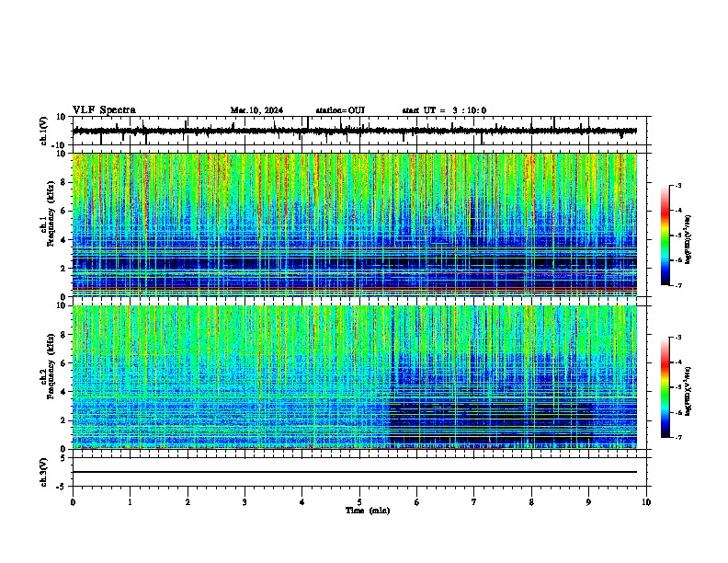The width and height of the screenshot is (728, 563).
Task: Click the ch.1 colorbar "log(PSD)" label
Action: [x=688, y=239]
